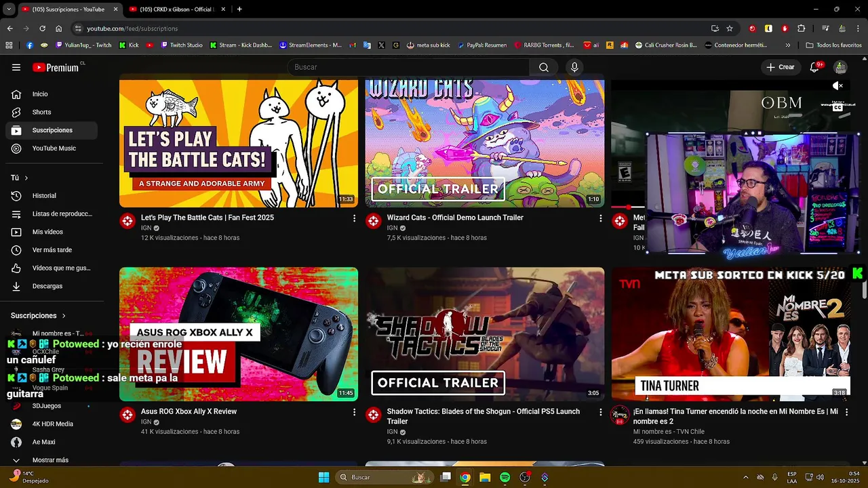Image resolution: width=868 pixels, height=488 pixels.
Task: Open more options for Asus ROG review
Action: (x=354, y=412)
